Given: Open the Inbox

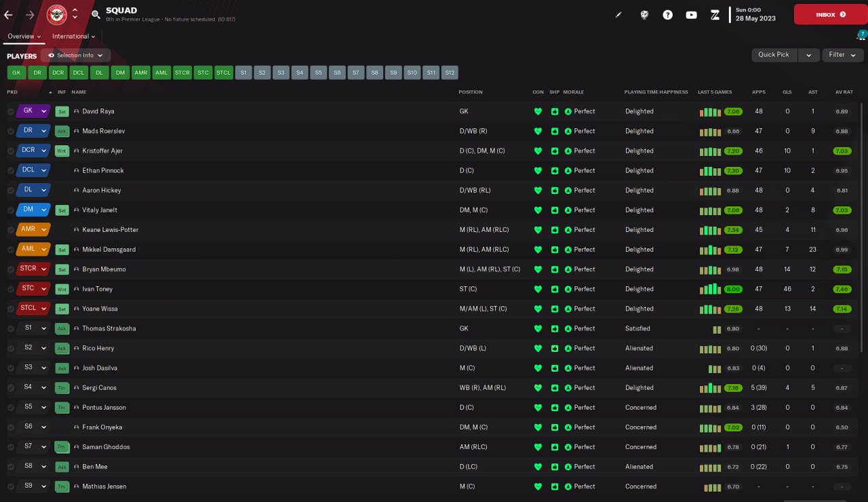Looking at the screenshot, I should click(x=831, y=14).
